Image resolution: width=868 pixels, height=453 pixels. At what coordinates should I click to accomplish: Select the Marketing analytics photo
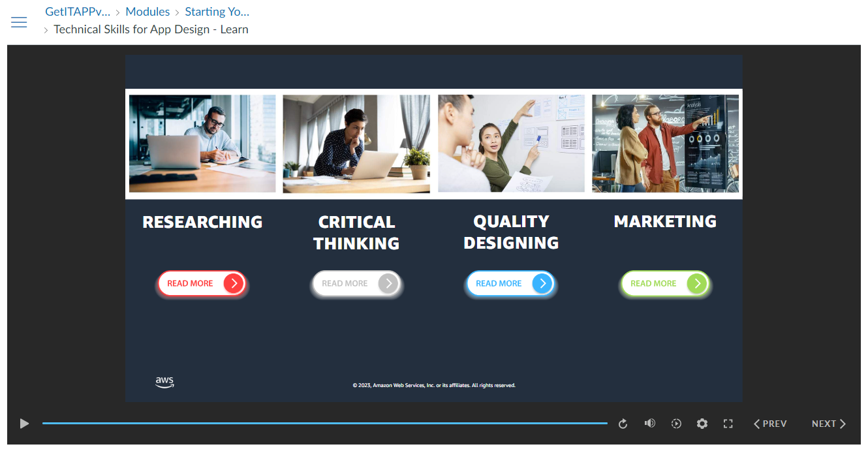coord(666,144)
